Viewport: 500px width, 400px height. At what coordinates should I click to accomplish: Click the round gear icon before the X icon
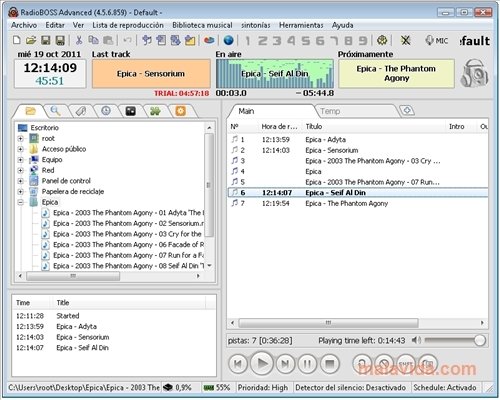tap(382, 40)
